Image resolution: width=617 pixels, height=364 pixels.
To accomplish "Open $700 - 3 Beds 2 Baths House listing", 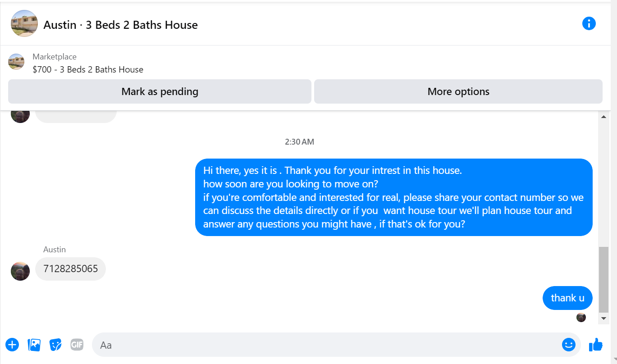I will [88, 69].
